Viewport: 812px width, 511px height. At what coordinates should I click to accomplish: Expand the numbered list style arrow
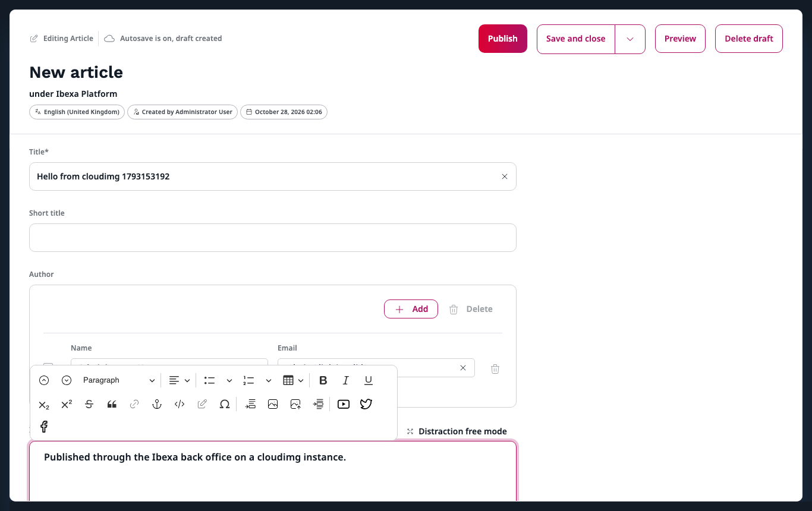pyautogui.click(x=269, y=380)
